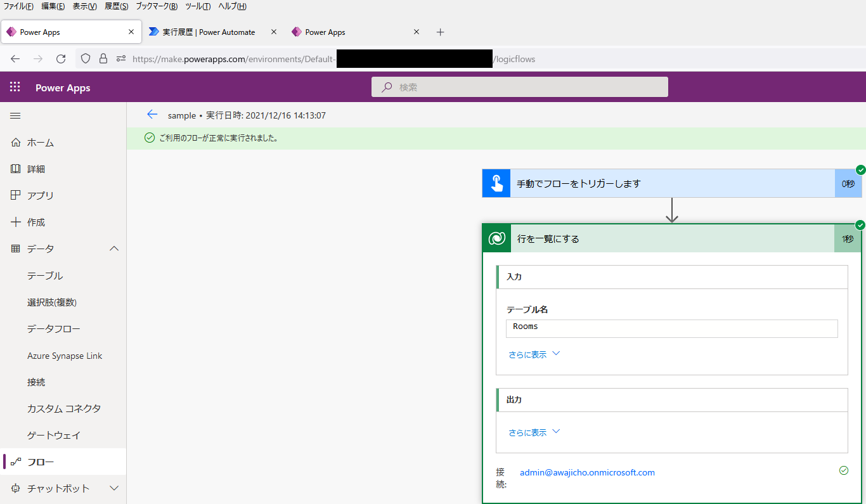Expand さらに表示 under 出力

point(534,432)
